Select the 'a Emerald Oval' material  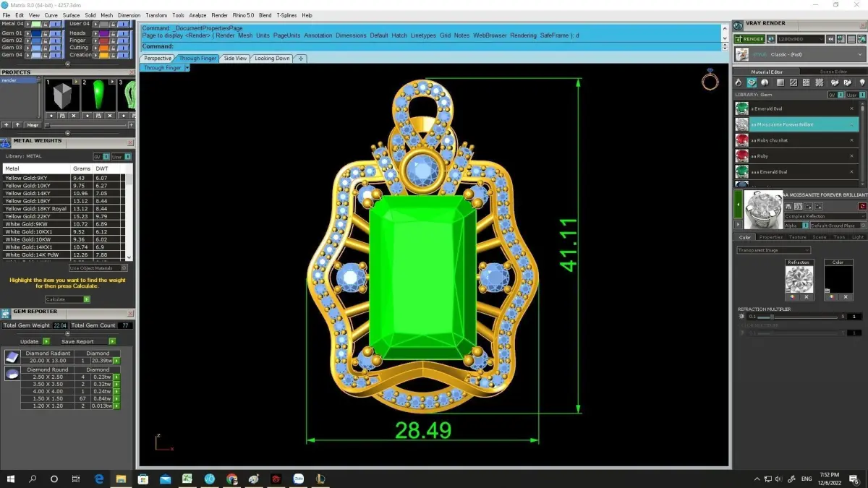tap(796, 108)
